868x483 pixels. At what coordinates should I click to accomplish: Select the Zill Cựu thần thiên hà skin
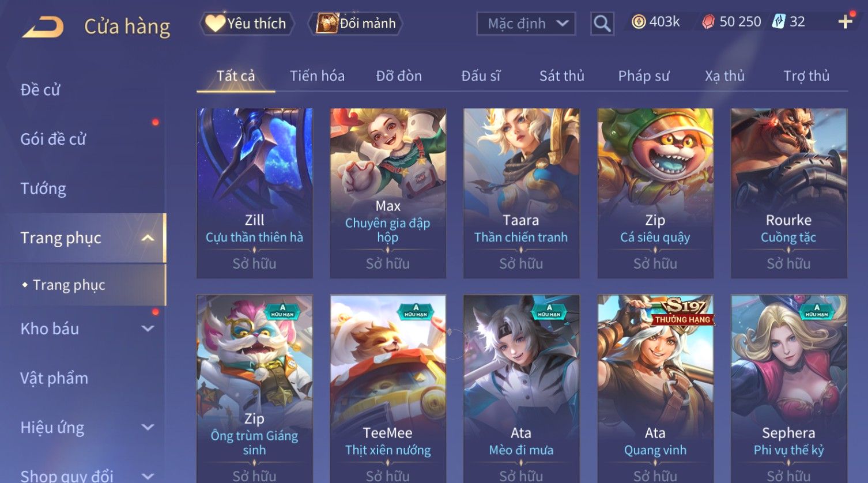point(254,193)
